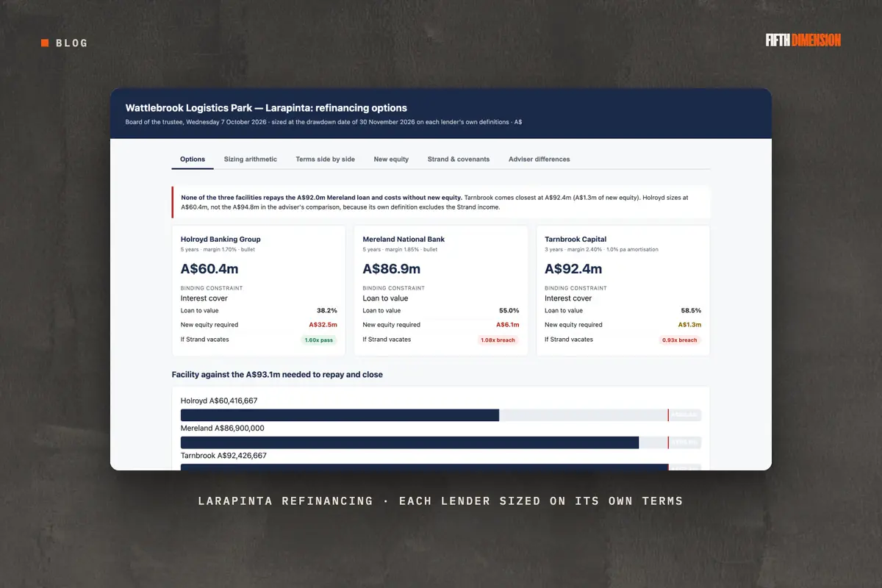Click the A$60.4m facility amount
This screenshot has height=588, width=882.
click(x=209, y=269)
